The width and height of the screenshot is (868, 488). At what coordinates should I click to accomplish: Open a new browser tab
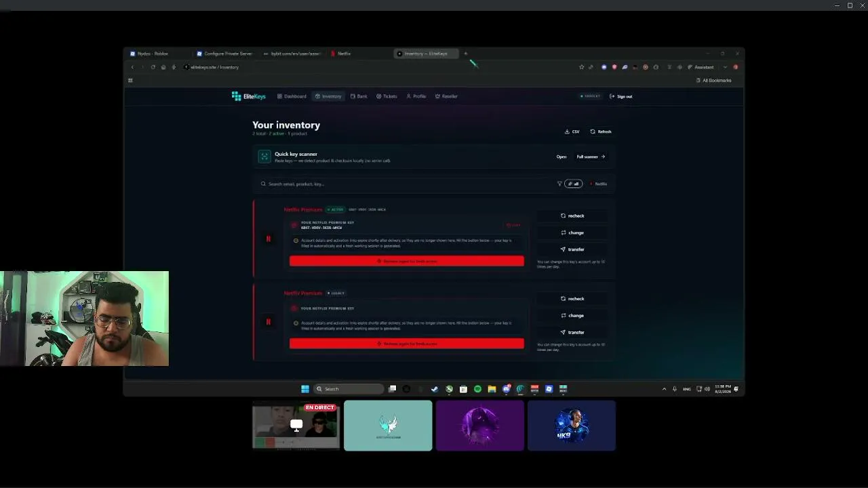click(466, 54)
